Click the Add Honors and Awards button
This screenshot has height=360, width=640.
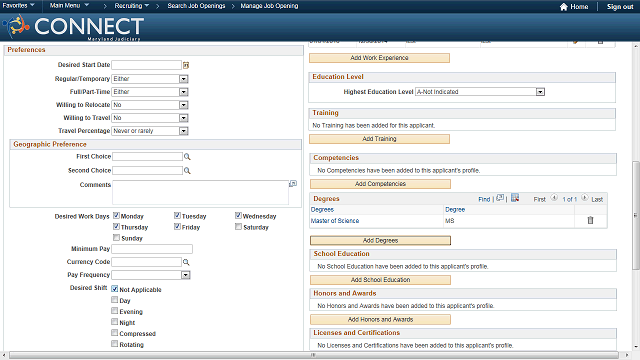(x=380, y=320)
